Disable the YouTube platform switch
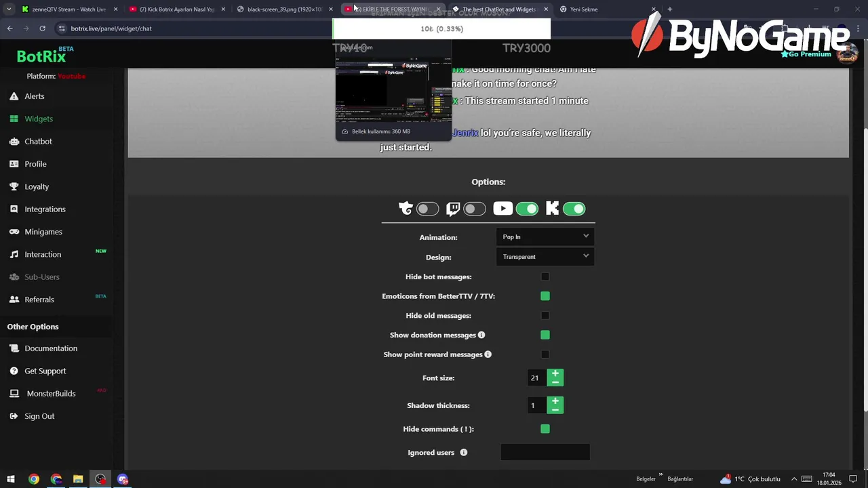The width and height of the screenshot is (868, 488). (x=527, y=209)
